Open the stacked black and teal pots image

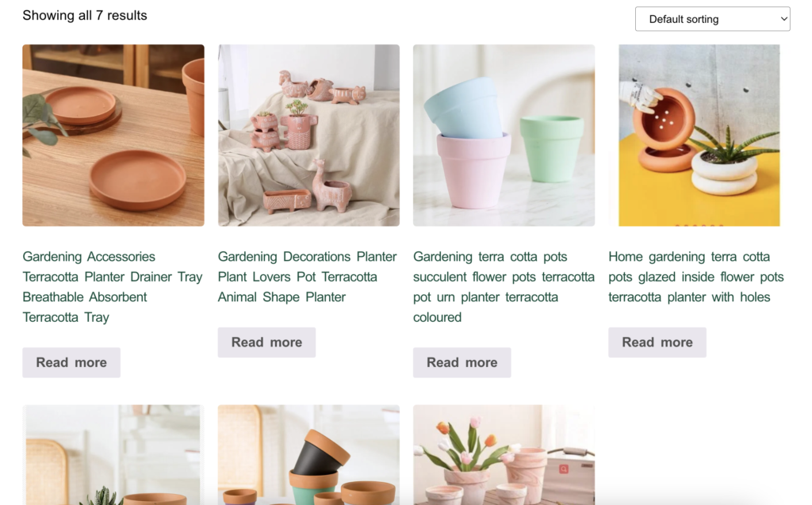(308, 455)
